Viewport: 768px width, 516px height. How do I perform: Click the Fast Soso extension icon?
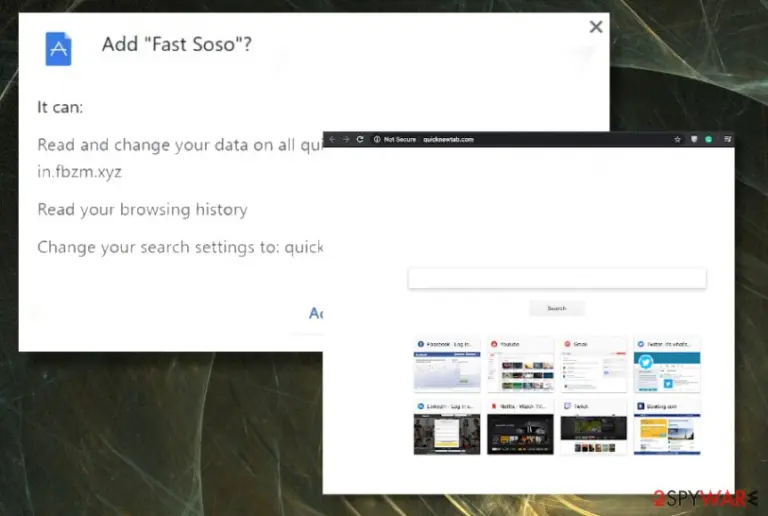(x=58, y=48)
